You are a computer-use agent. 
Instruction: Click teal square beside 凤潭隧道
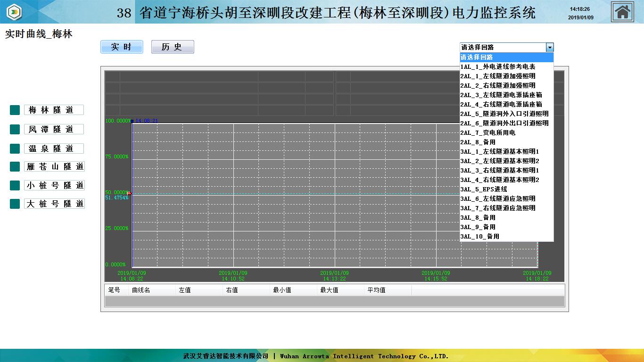(15, 129)
